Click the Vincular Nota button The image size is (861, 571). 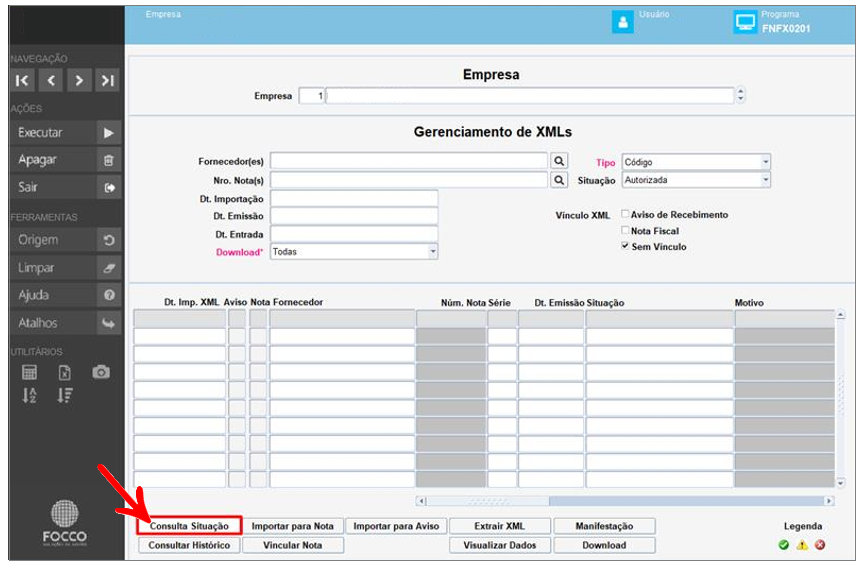click(x=293, y=545)
